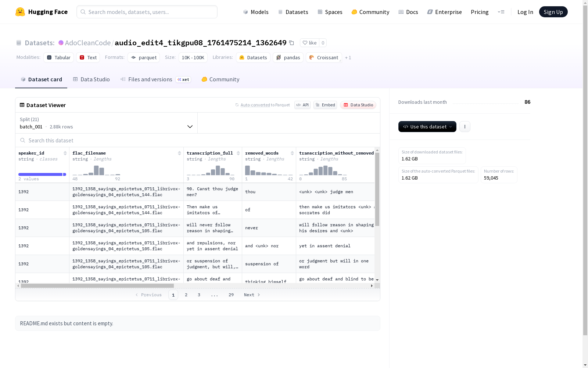
Task: Sort the transcription_full column
Action: [238, 153]
